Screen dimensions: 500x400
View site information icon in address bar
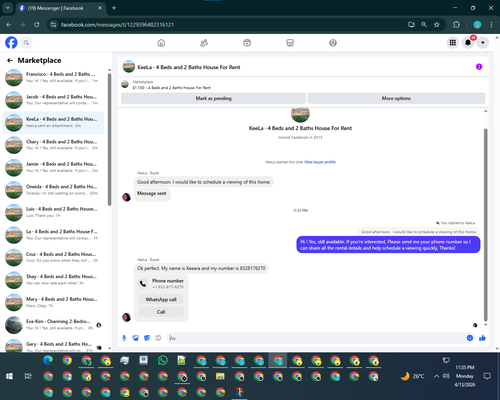tap(53, 25)
